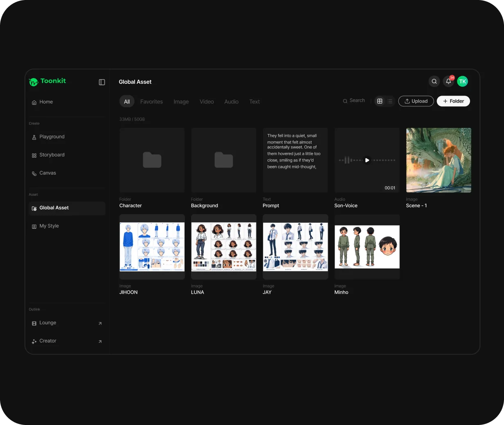Screen dimensions: 504x425
Task: Play the Son-Voice audio clip
Action: click(x=367, y=160)
